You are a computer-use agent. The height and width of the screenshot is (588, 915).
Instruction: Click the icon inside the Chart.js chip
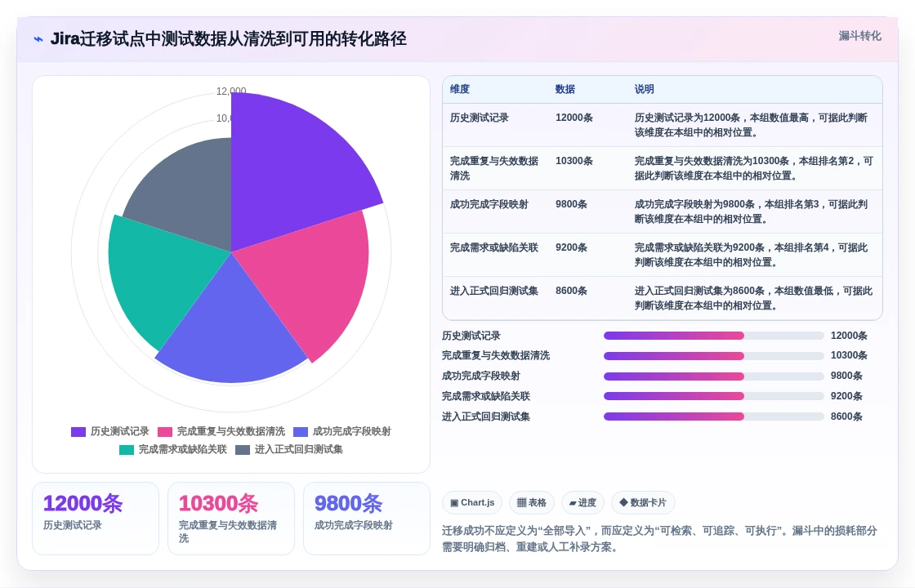[454, 503]
